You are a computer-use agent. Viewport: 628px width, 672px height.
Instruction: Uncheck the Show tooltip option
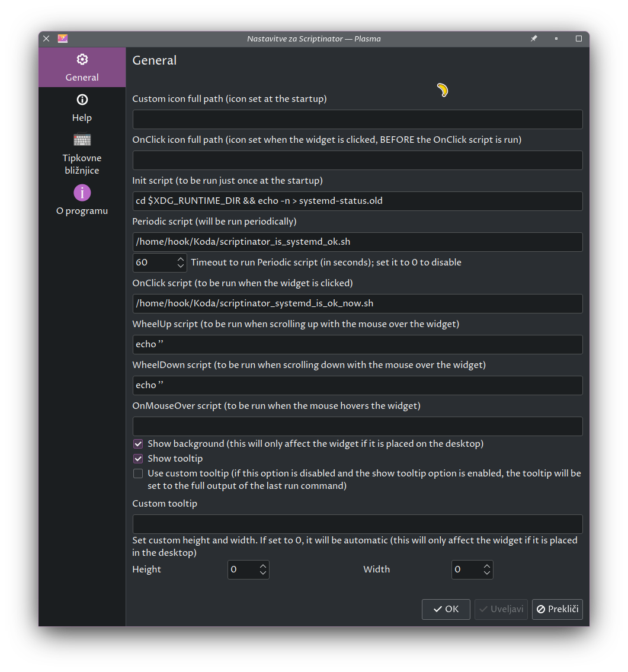tap(138, 459)
